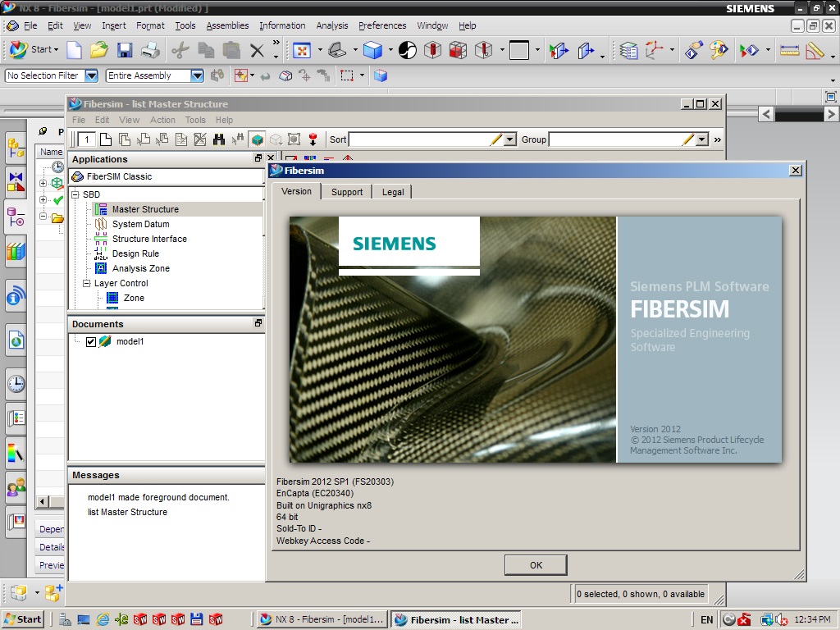840x630 pixels.
Task: Click the Dependencies panel header
Action: coord(51,529)
